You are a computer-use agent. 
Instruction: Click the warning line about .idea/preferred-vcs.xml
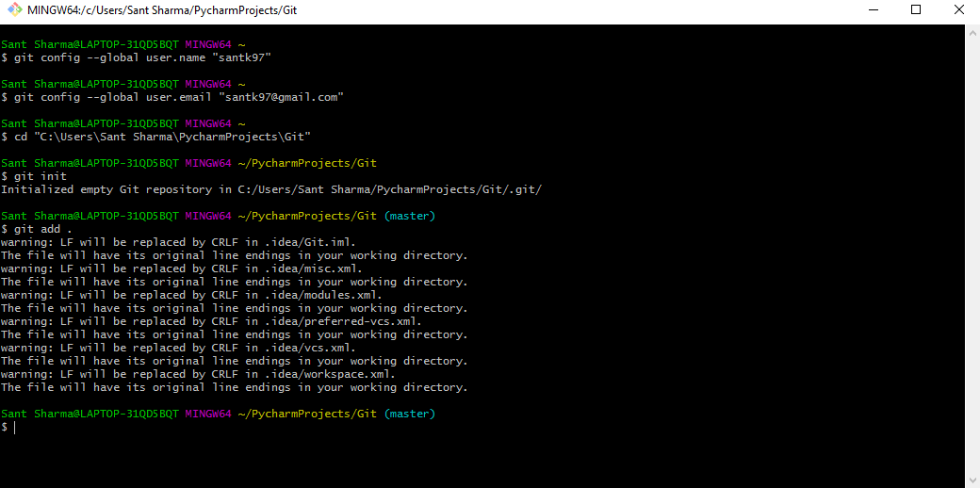tap(211, 322)
